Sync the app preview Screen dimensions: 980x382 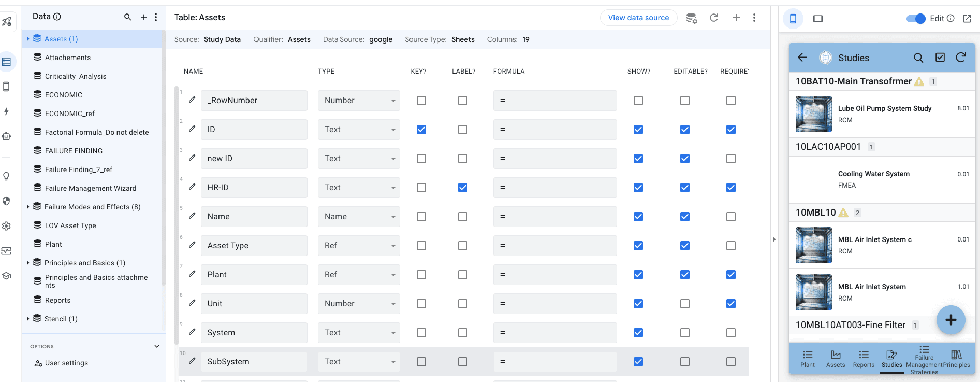[x=961, y=58]
